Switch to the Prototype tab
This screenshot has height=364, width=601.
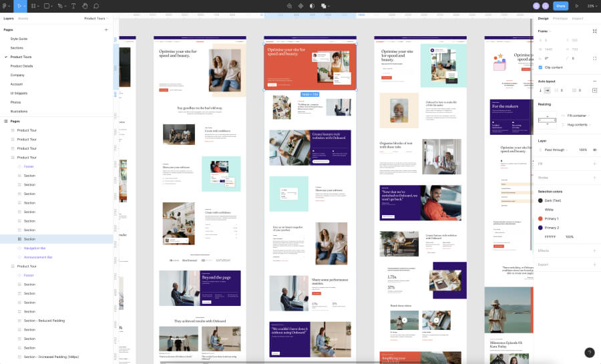coord(560,18)
